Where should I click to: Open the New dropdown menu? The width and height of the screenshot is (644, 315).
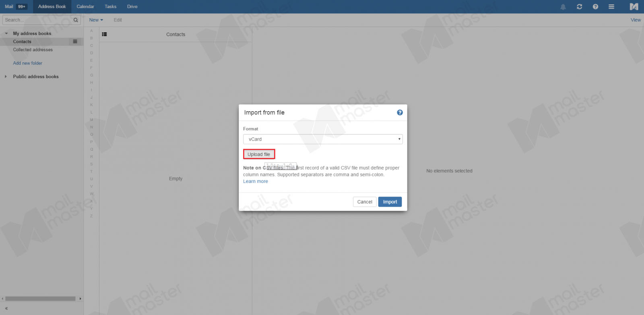[x=96, y=20]
